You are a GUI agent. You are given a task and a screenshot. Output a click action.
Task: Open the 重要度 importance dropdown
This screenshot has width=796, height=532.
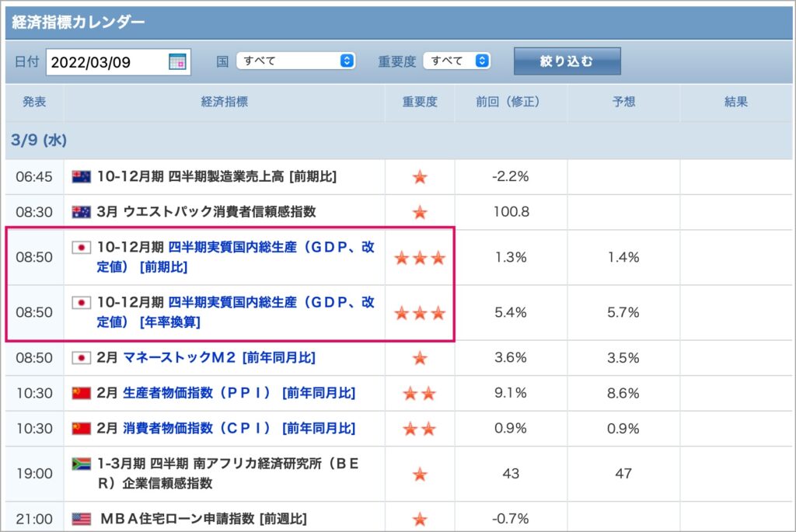(x=457, y=61)
